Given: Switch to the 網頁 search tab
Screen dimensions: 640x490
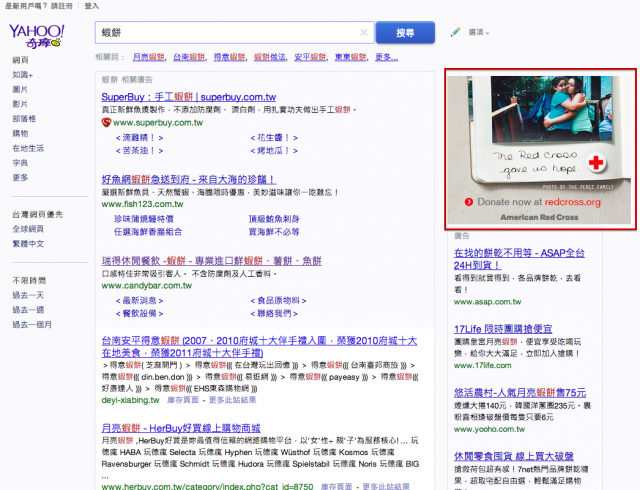Looking at the screenshot, I should tap(20, 60).
